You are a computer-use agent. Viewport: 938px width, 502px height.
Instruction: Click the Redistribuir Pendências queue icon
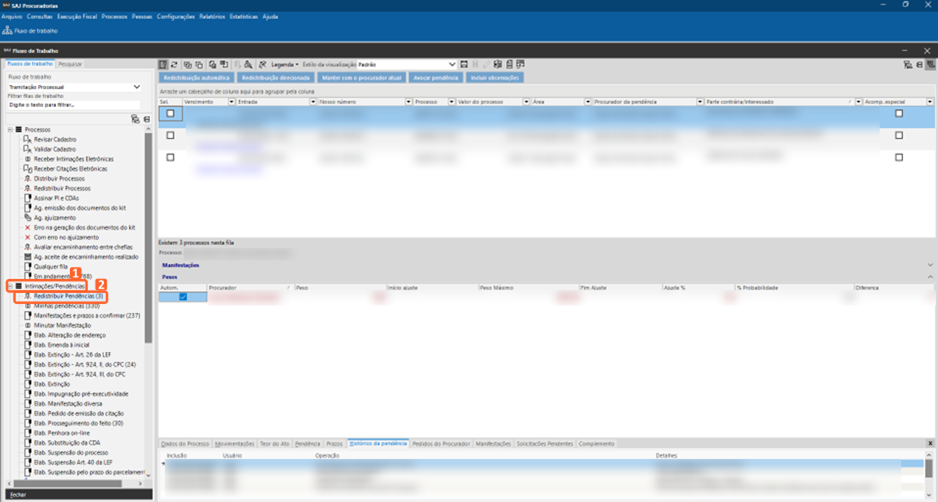click(27, 296)
